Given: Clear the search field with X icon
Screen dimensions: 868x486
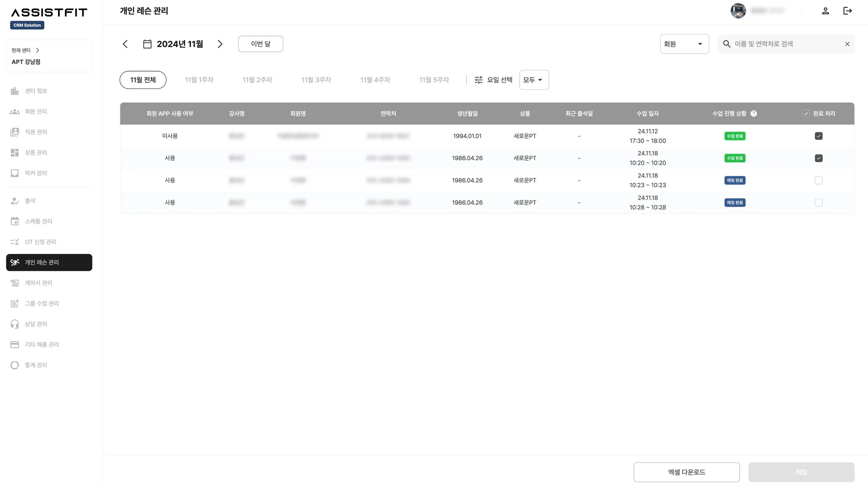Looking at the screenshot, I should [847, 44].
